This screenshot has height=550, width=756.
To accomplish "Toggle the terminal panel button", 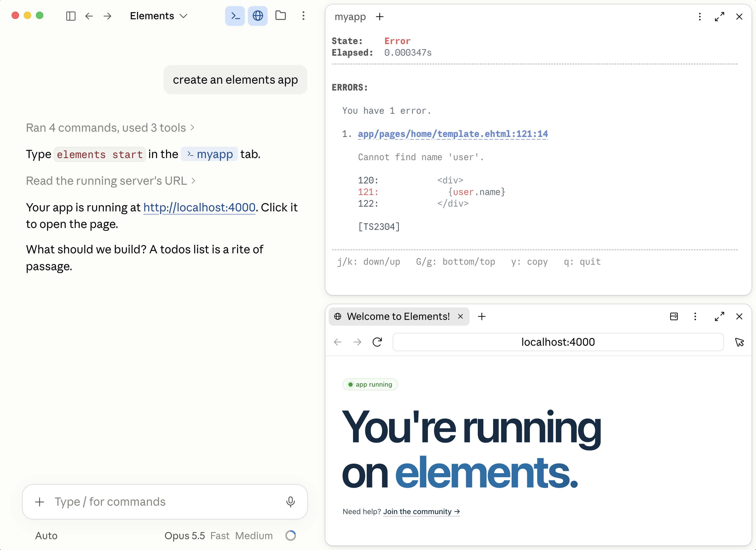I will tap(235, 16).
